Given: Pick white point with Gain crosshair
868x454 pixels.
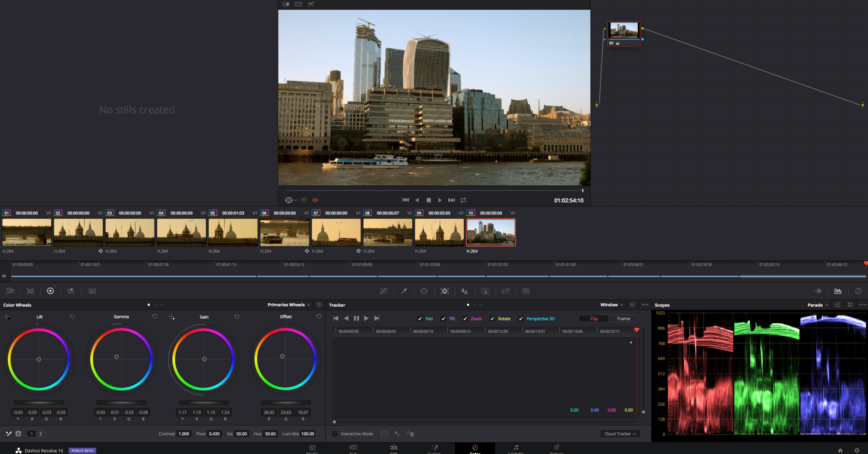Looking at the screenshot, I should tap(171, 317).
